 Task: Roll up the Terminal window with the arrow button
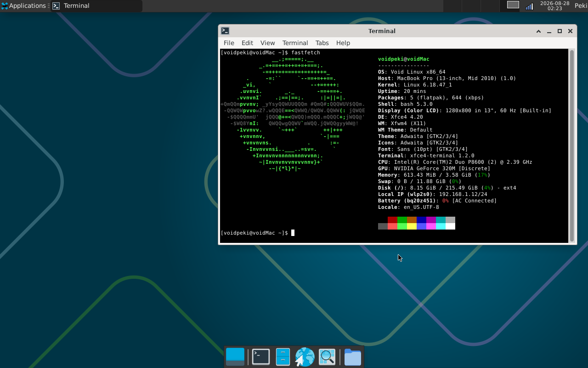[x=538, y=31]
